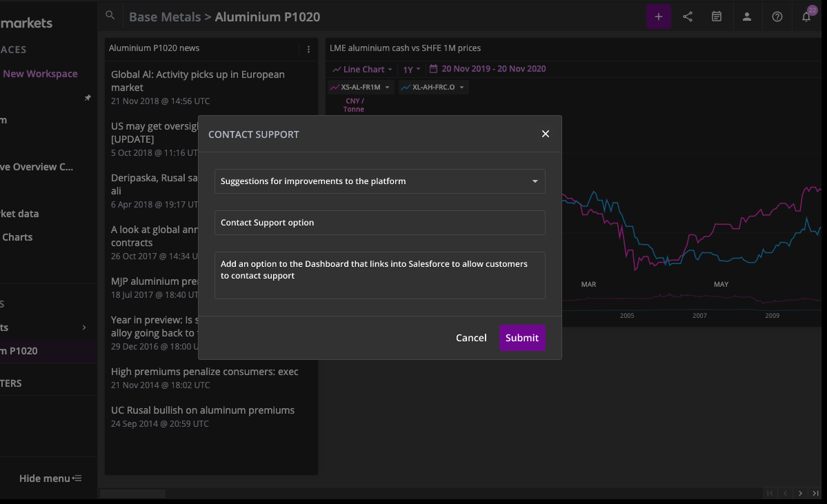Open the user profile icon
The width and height of the screenshot is (827, 504).
tap(746, 17)
